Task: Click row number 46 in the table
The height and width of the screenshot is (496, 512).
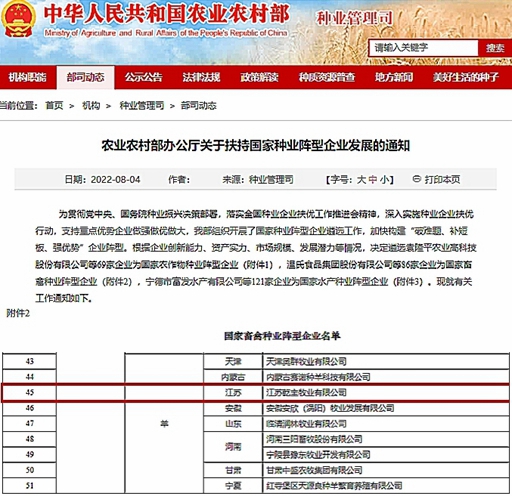Action: [29, 408]
